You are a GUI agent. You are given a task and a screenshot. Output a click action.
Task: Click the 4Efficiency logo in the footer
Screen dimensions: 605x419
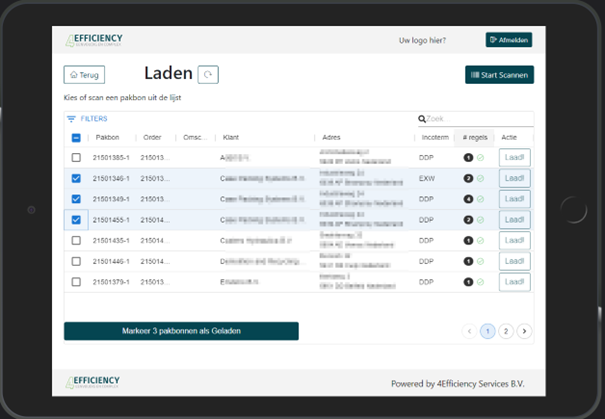click(93, 383)
